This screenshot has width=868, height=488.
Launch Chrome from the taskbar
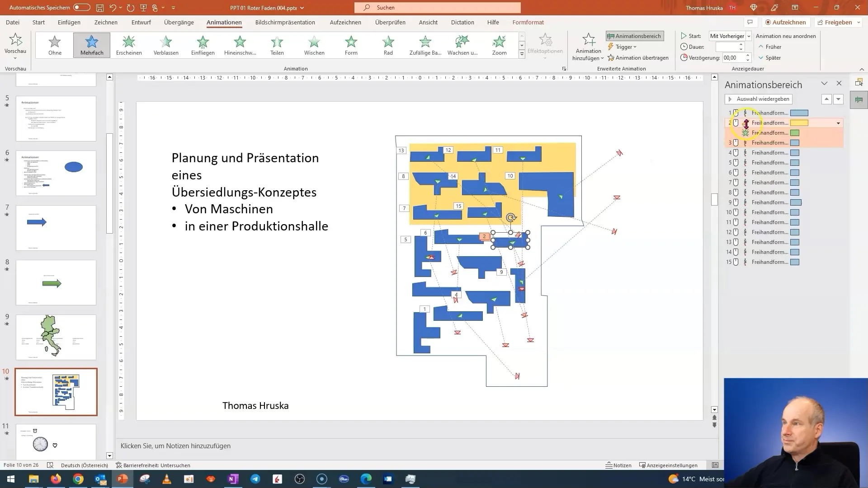click(78, 479)
